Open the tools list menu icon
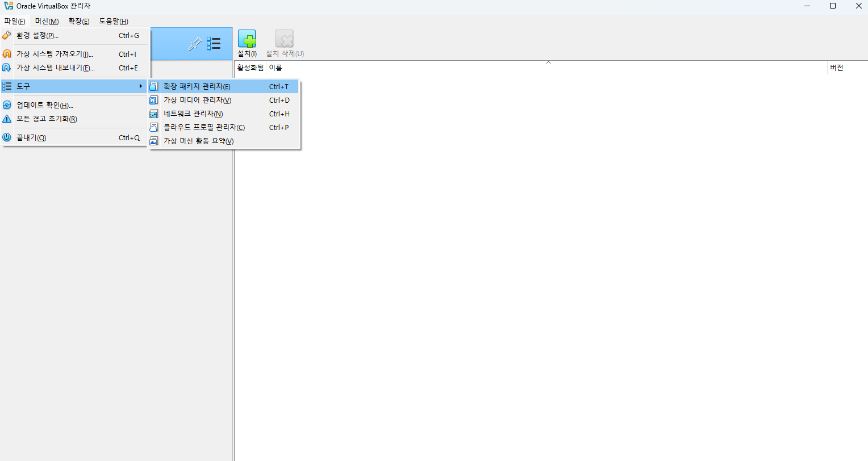 click(214, 44)
